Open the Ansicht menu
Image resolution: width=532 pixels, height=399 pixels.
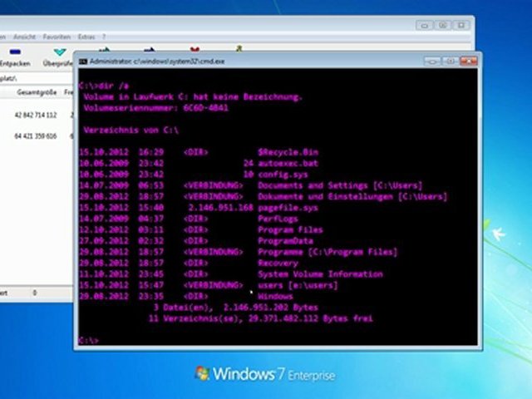pyautogui.click(x=25, y=37)
